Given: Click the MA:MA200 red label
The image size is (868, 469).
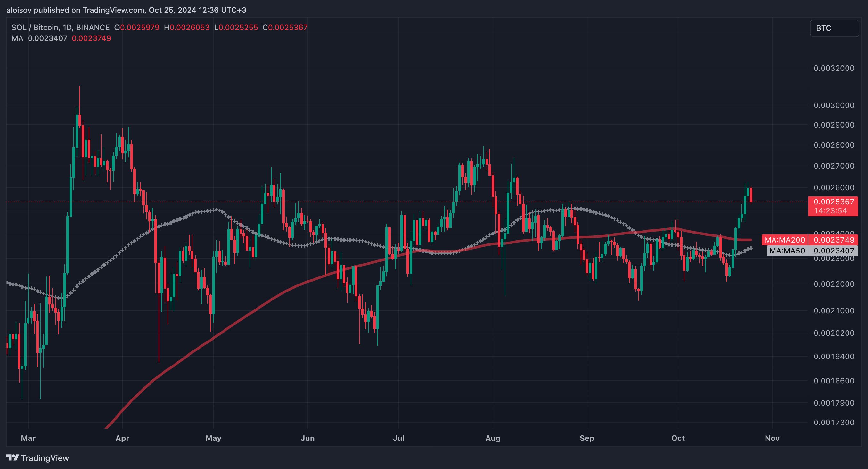Looking at the screenshot, I should pyautogui.click(x=784, y=240).
